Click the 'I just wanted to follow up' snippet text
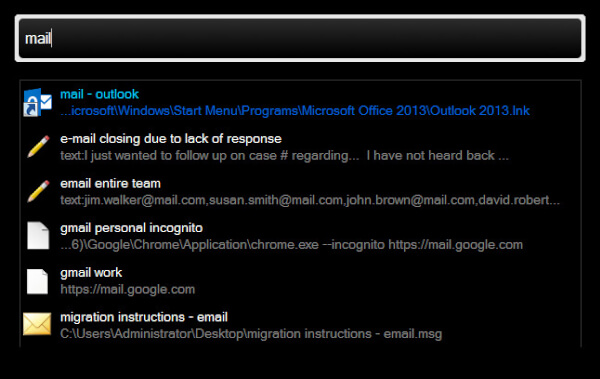Viewport: 600px width, 379px height. point(284,155)
